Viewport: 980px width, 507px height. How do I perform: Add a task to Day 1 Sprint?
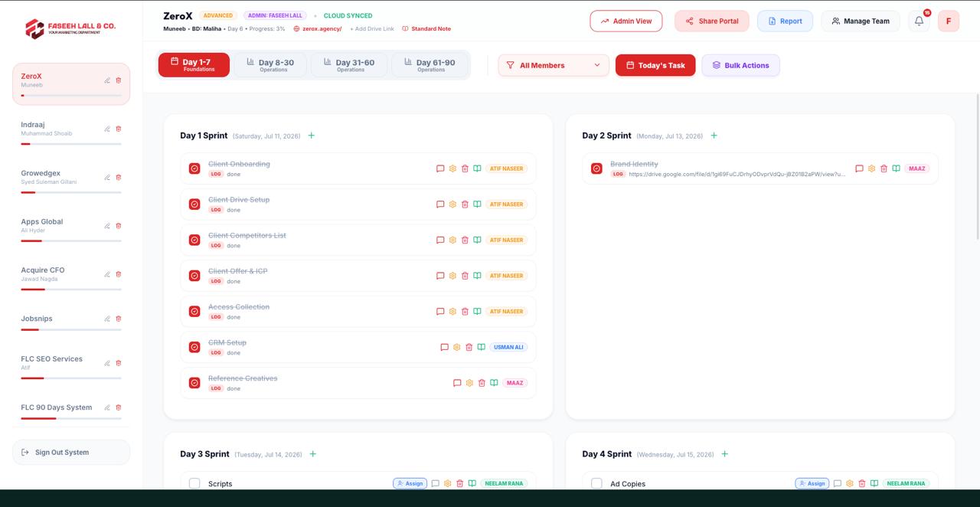point(312,136)
